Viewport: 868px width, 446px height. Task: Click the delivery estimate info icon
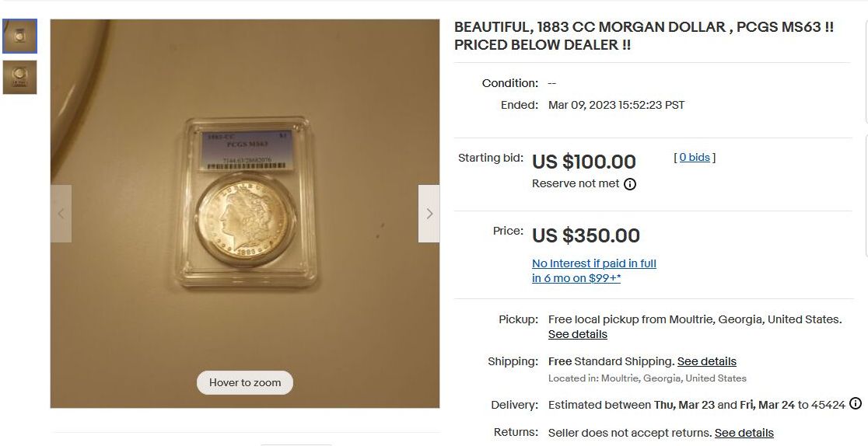click(856, 404)
